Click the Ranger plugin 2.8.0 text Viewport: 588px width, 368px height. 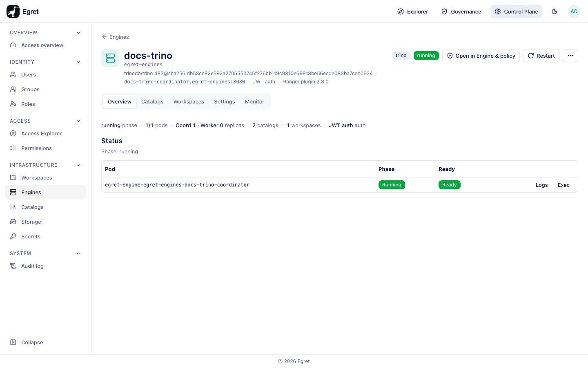(x=306, y=82)
